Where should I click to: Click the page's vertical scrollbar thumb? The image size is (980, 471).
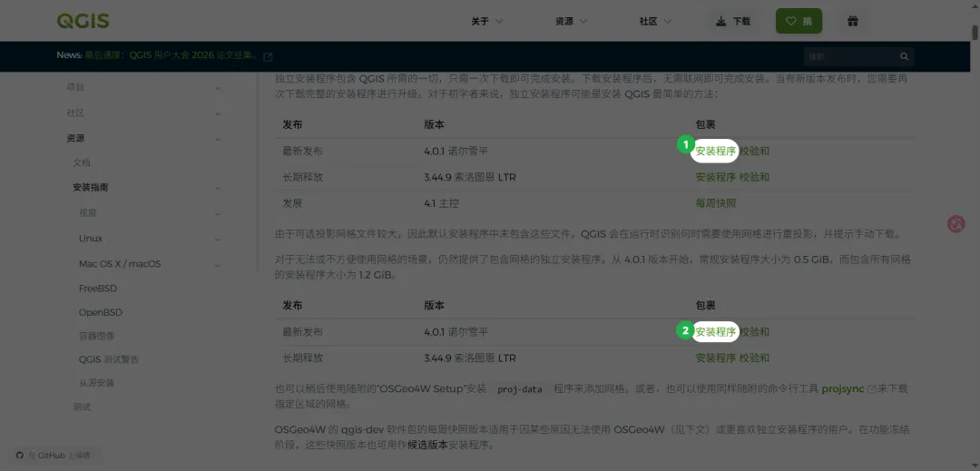tap(975, 31)
